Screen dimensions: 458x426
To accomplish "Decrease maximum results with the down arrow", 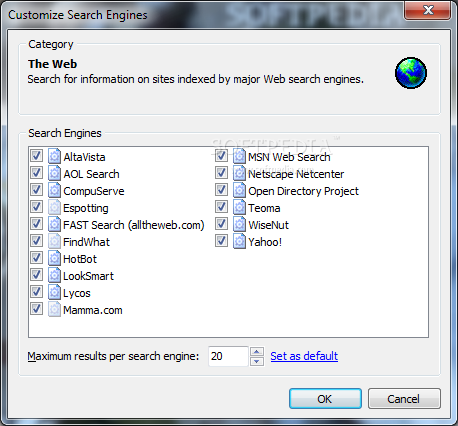I will (257, 361).
